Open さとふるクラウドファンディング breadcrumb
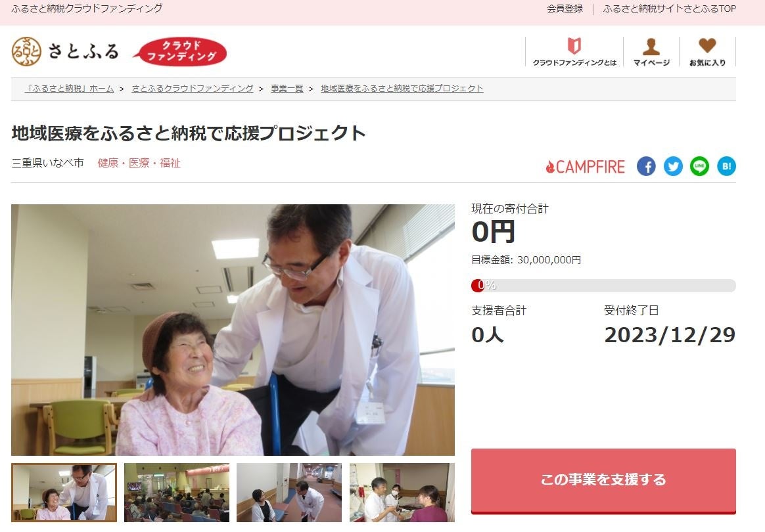The image size is (765, 532). pyautogui.click(x=192, y=88)
